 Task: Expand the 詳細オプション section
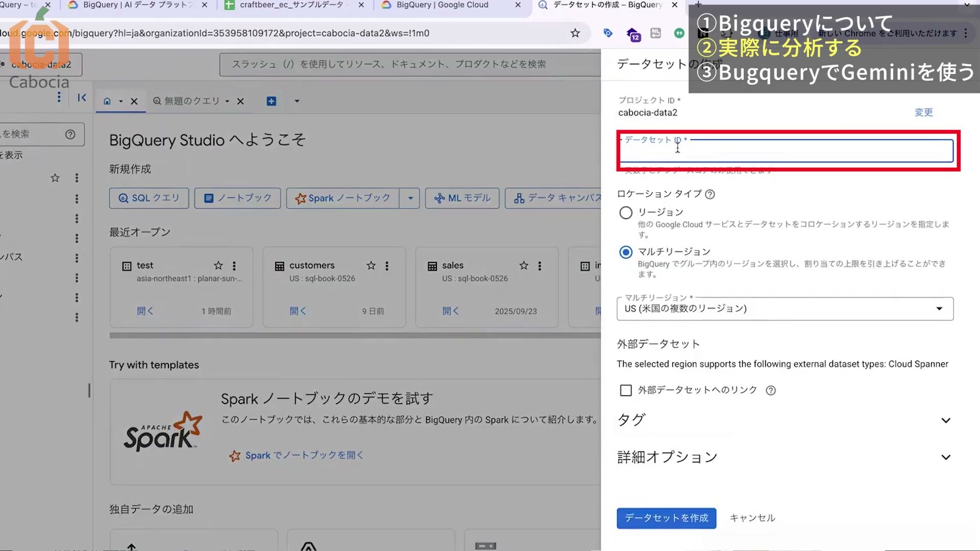pyautogui.click(x=785, y=457)
